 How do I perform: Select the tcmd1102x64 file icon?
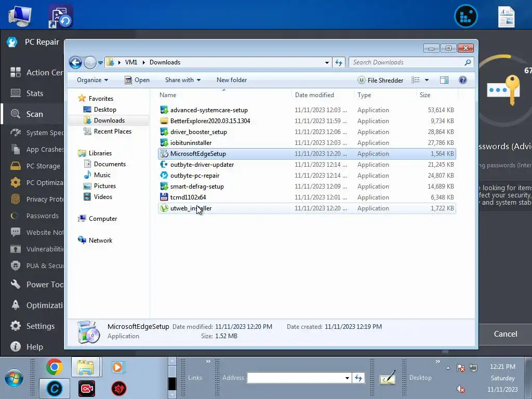[x=164, y=197]
